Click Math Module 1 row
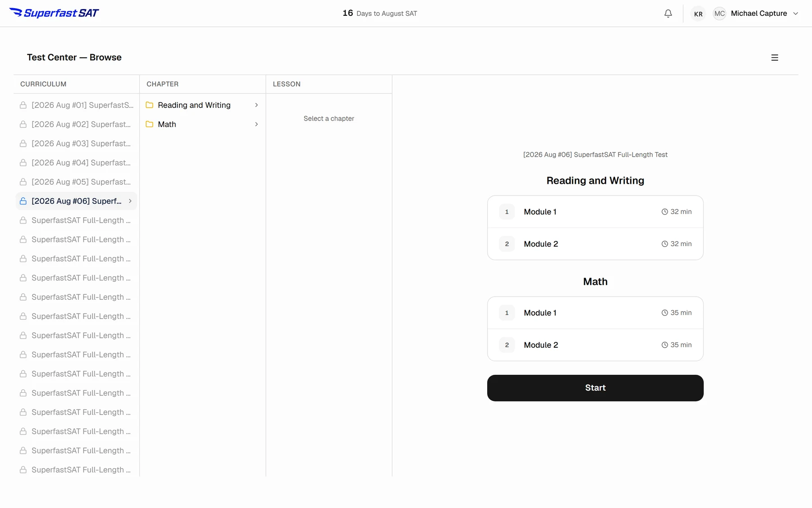 [595, 313]
